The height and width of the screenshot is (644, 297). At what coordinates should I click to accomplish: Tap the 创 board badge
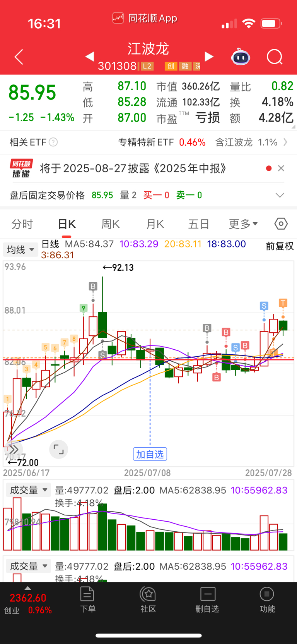click(171, 66)
